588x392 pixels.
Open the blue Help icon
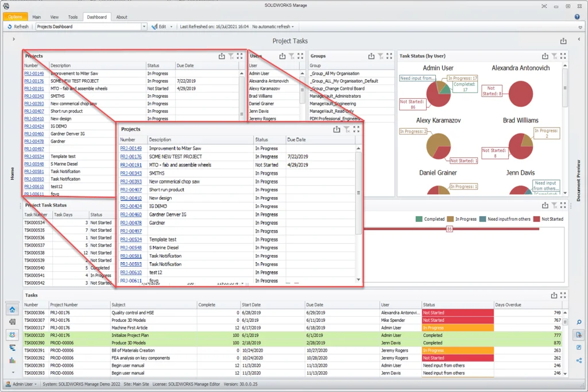tap(577, 17)
